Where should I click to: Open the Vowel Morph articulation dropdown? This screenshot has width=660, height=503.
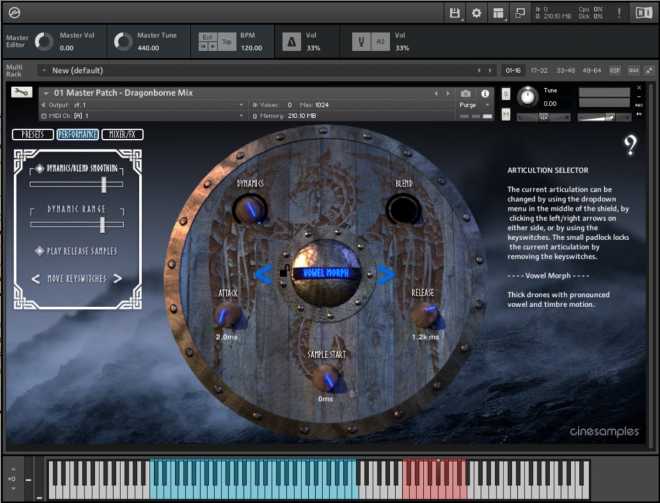[x=326, y=274]
